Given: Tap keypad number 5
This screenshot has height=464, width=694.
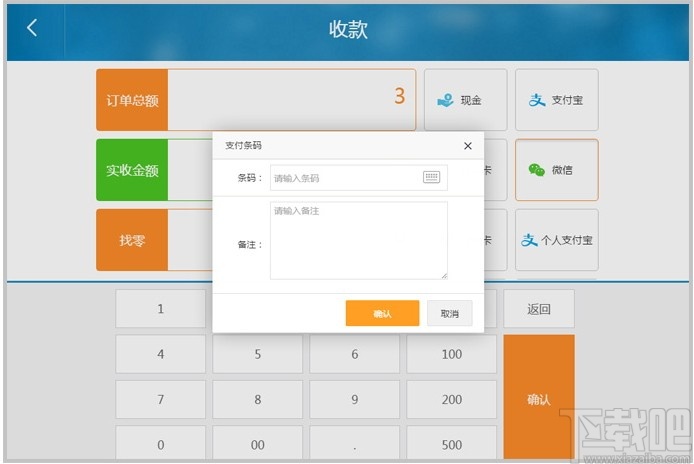Looking at the screenshot, I should [x=258, y=354].
